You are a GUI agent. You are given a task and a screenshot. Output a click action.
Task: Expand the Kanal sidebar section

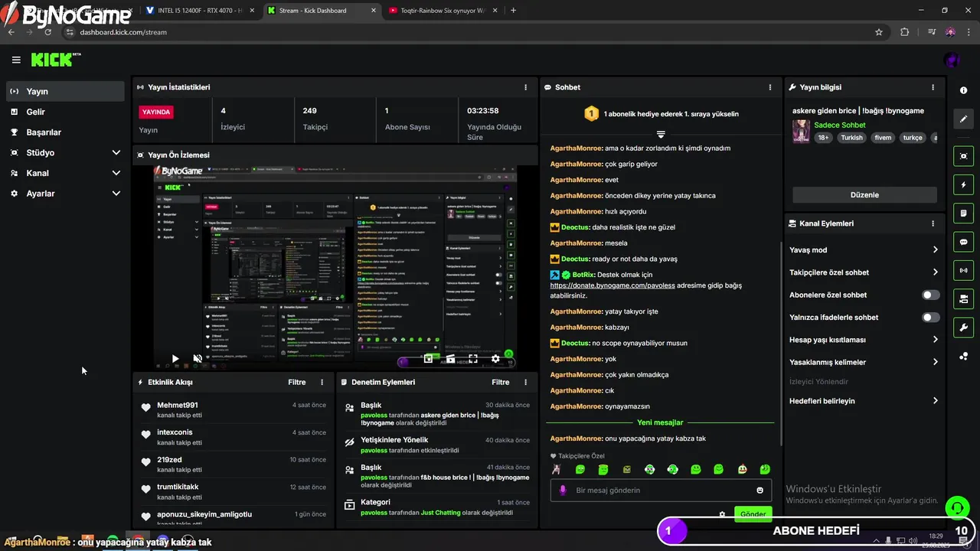click(116, 173)
